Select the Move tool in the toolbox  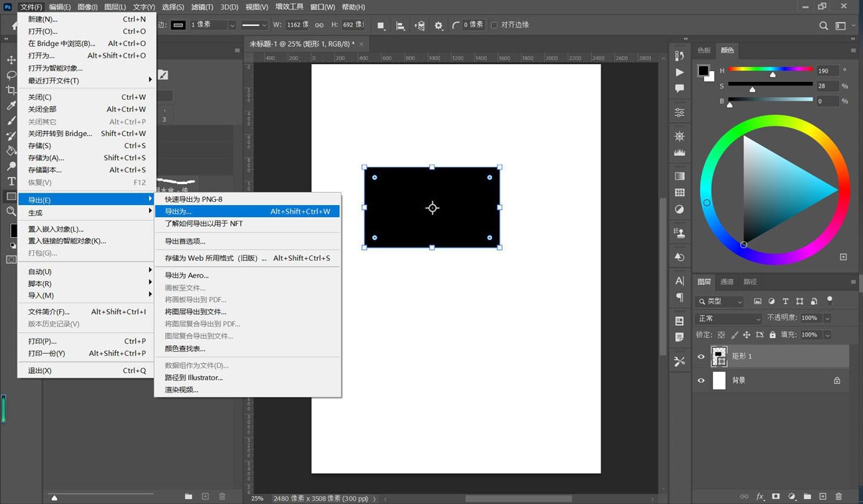[11, 60]
